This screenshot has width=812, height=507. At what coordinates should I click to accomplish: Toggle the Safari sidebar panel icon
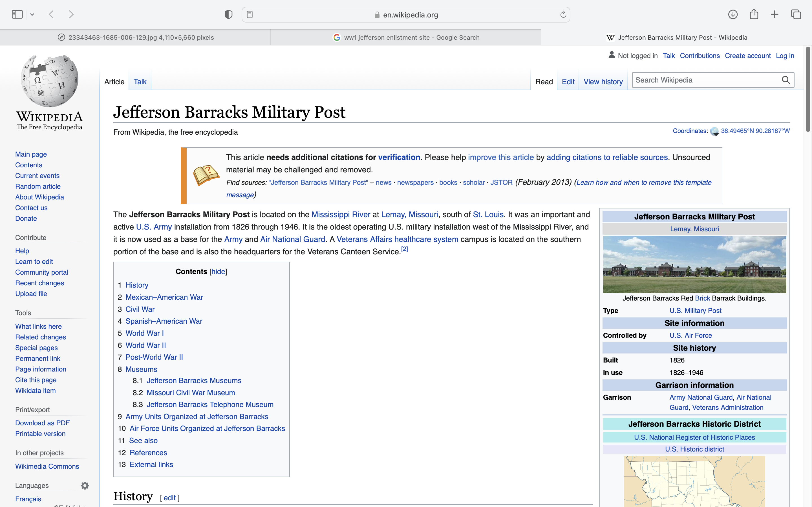click(x=17, y=14)
